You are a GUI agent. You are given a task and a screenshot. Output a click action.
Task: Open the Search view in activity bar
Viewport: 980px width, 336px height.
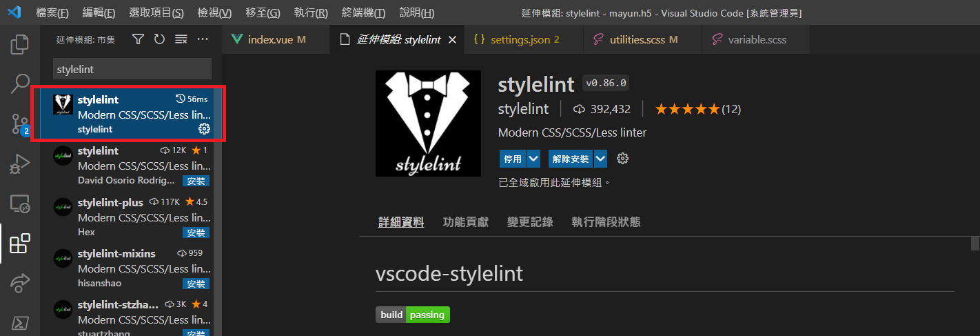pyautogui.click(x=20, y=84)
